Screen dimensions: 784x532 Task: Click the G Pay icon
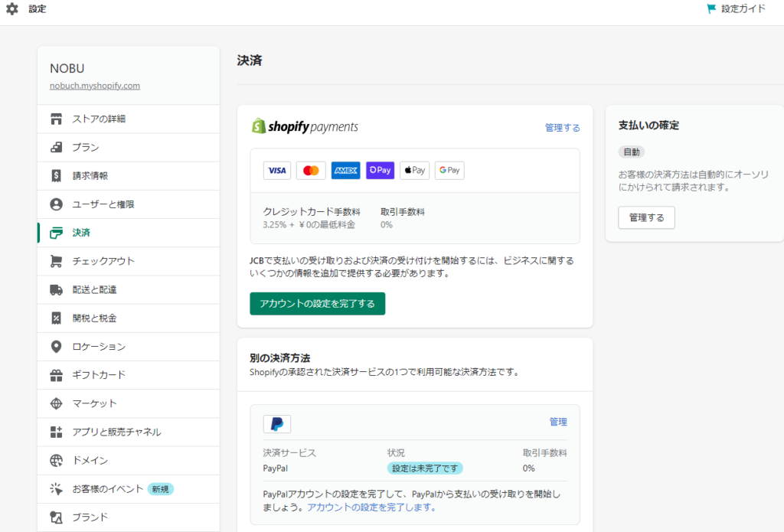(x=449, y=170)
